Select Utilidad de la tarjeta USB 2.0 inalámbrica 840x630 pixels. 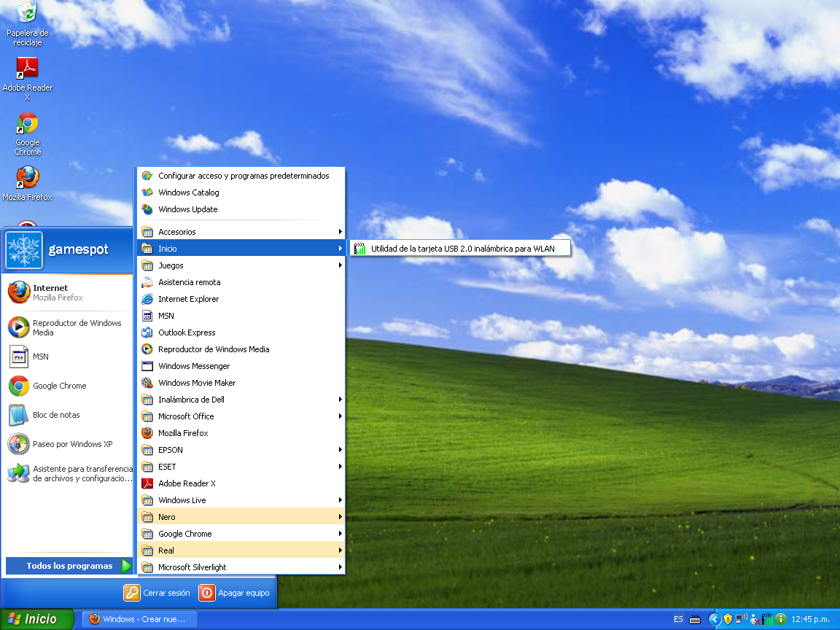[x=462, y=249]
